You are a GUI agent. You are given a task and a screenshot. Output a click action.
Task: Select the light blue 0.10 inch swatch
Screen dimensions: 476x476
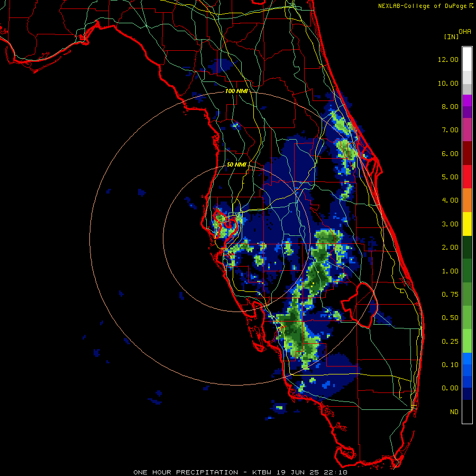pos(467,359)
